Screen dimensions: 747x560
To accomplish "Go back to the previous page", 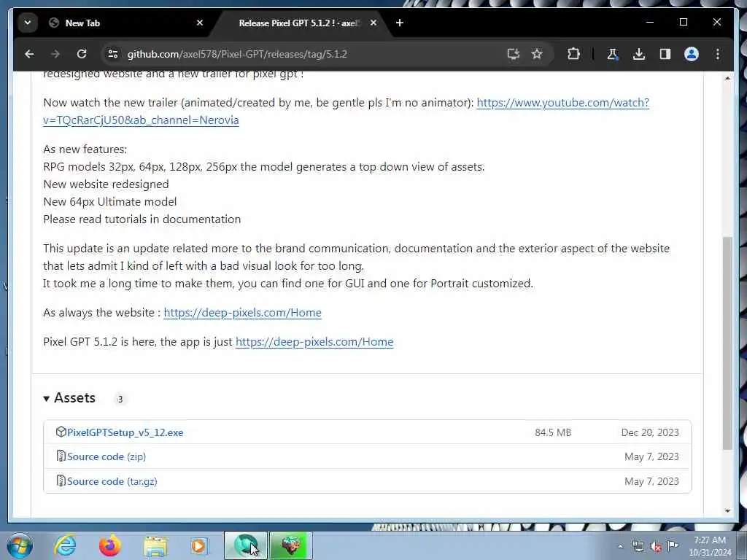I will pos(29,54).
